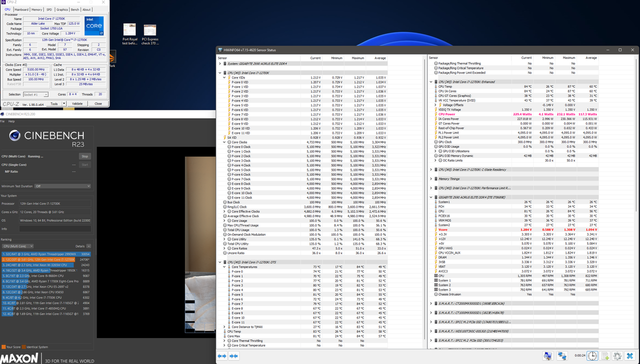
Task: Open the SPD tab in CPU-Z
Action: (49, 9)
